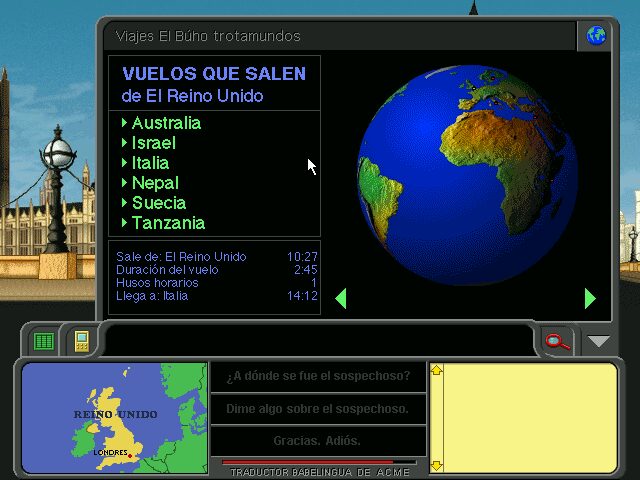The image size is (640, 480).
Task: Expand the grey down-triangle panel arrow
Action: tap(598, 341)
